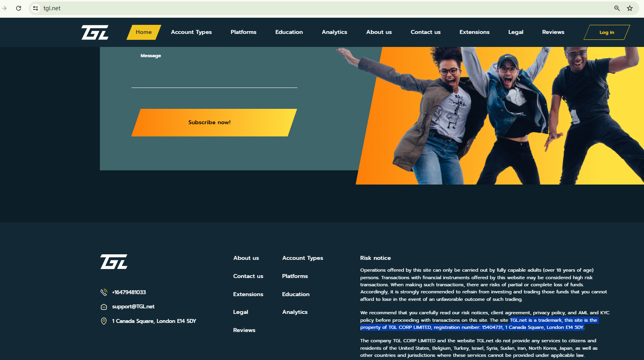Select the Home tab in navigation

point(144,32)
